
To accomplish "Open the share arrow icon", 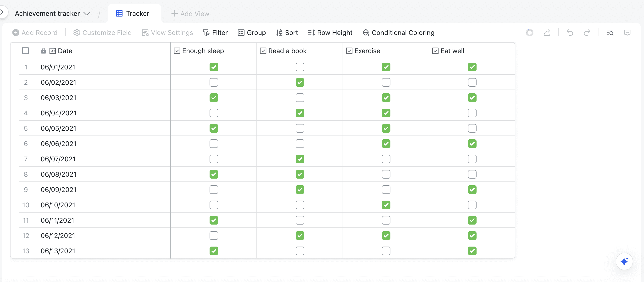I will point(547,33).
